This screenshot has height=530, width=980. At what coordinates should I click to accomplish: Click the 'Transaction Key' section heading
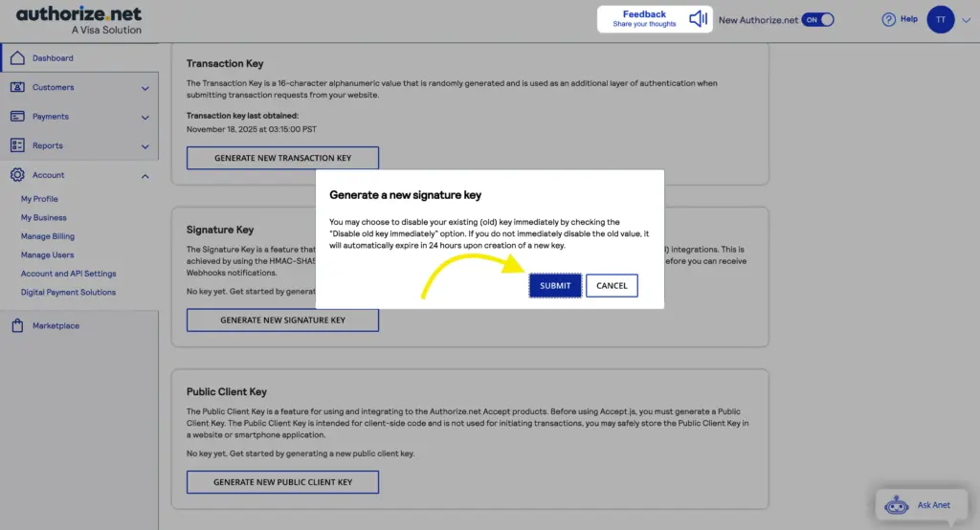point(225,63)
